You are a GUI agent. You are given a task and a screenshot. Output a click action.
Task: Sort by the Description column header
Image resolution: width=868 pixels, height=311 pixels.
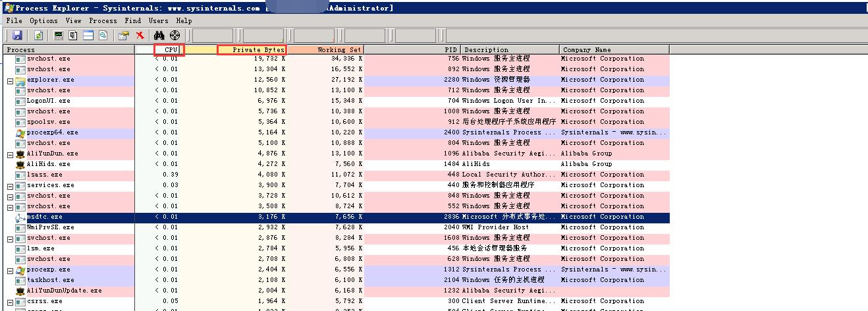tap(510, 49)
